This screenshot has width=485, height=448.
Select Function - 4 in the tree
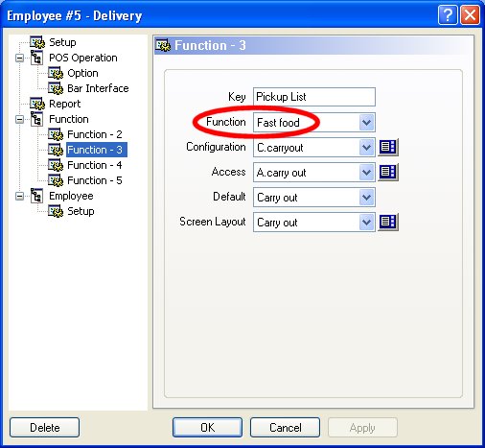pos(95,165)
